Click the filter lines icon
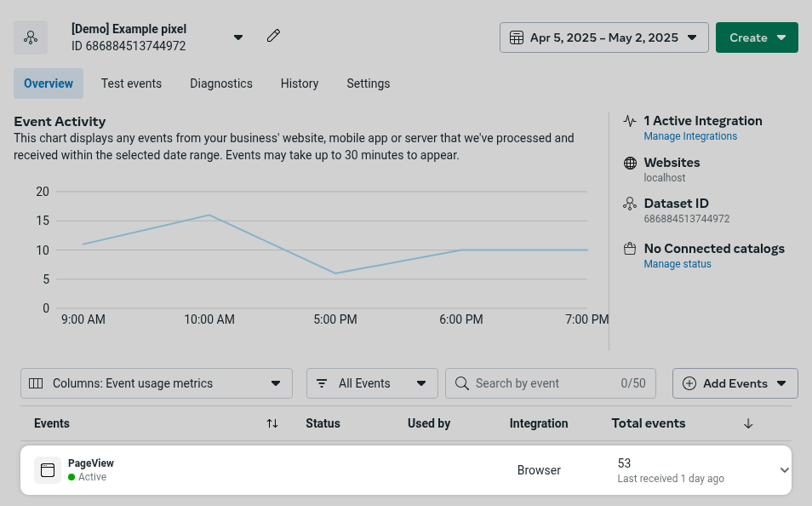812x506 pixels. tap(322, 383)
